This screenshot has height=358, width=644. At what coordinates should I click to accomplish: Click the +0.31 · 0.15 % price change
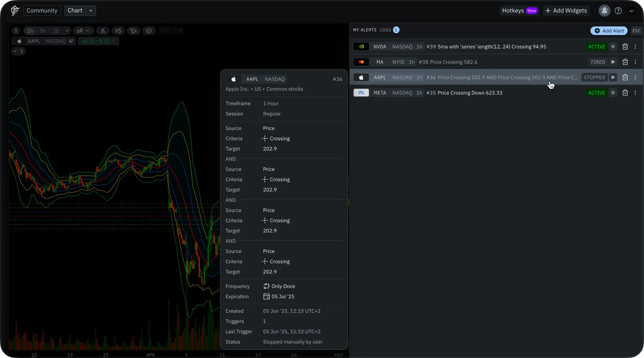pos(98,41)
